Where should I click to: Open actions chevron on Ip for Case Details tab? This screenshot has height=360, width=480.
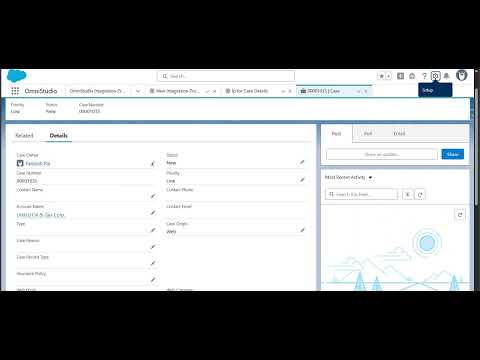pyautogui.click(x=283, y=91)
